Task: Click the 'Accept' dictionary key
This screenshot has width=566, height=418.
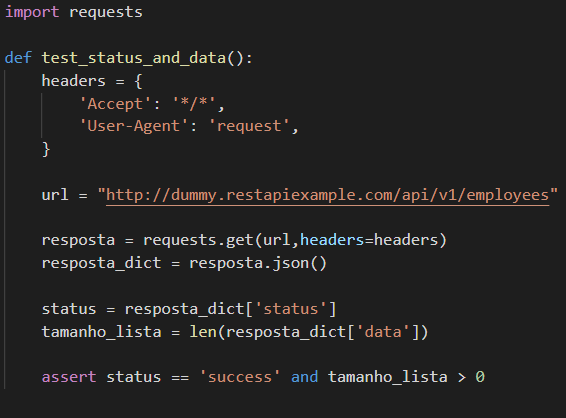Action: [x=115, y=104]
